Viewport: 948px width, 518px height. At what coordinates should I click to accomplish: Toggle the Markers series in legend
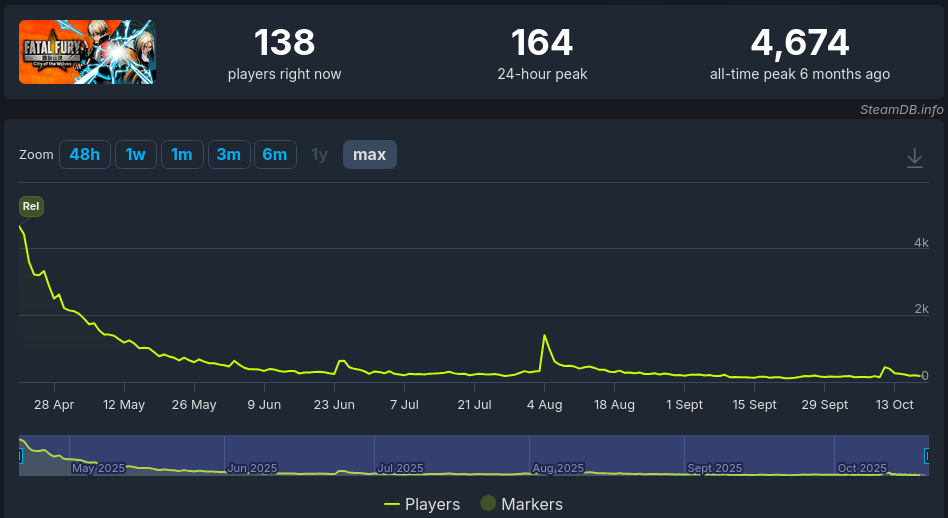click(x=522, y=503)
